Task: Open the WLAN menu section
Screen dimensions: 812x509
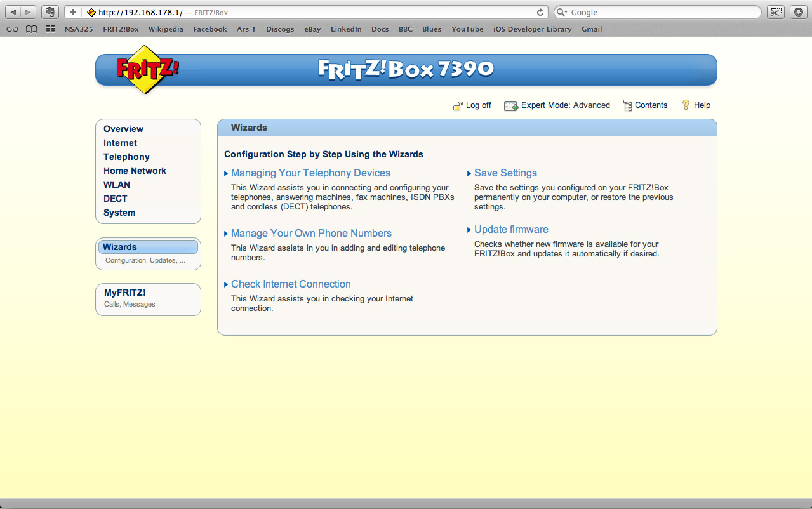Action: pos(117,185)
